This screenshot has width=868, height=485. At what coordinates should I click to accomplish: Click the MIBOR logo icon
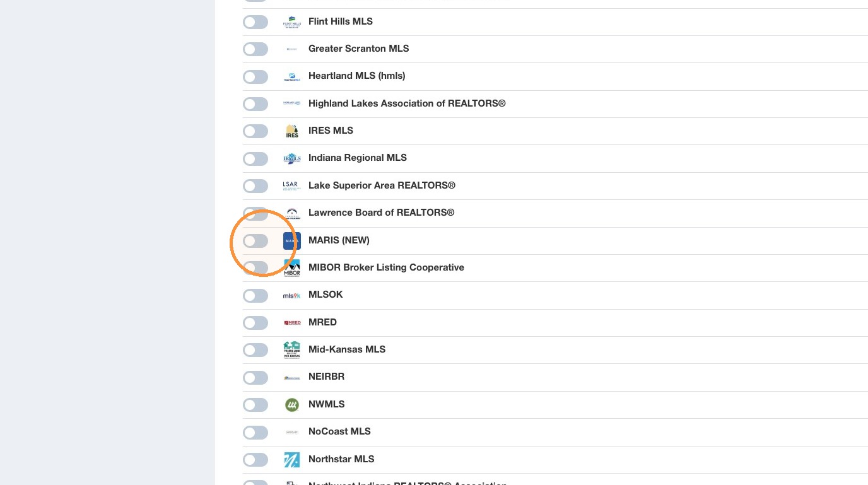click(292, 267)
